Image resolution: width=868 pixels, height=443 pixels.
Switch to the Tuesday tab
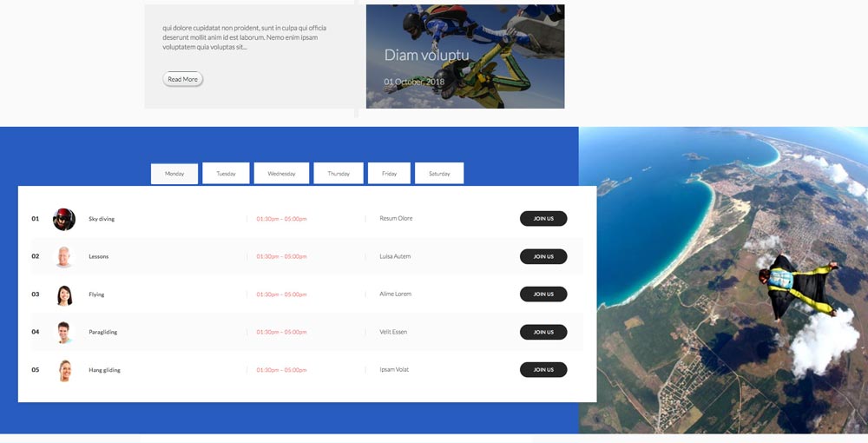click(226, 174)
